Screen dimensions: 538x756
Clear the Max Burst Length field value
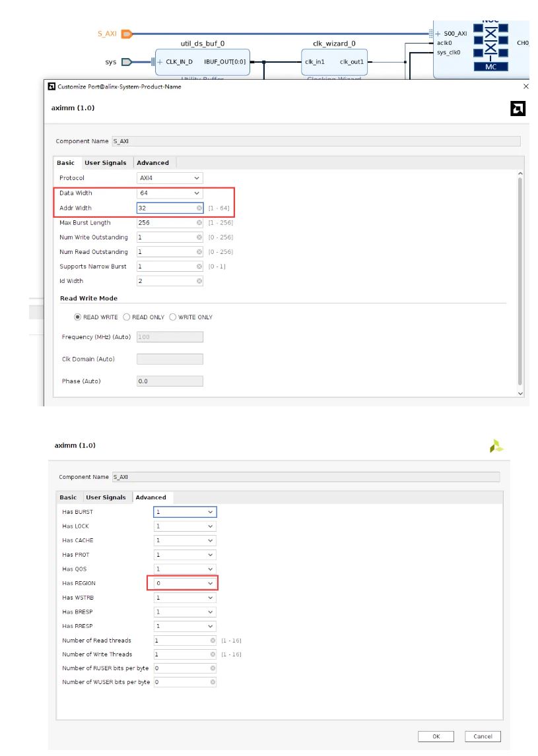[199, 223]
